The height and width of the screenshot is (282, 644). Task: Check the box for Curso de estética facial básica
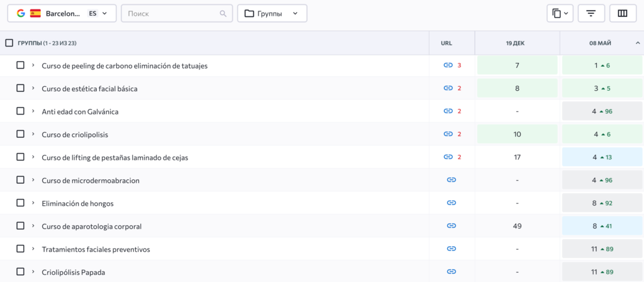coord(20,88)
